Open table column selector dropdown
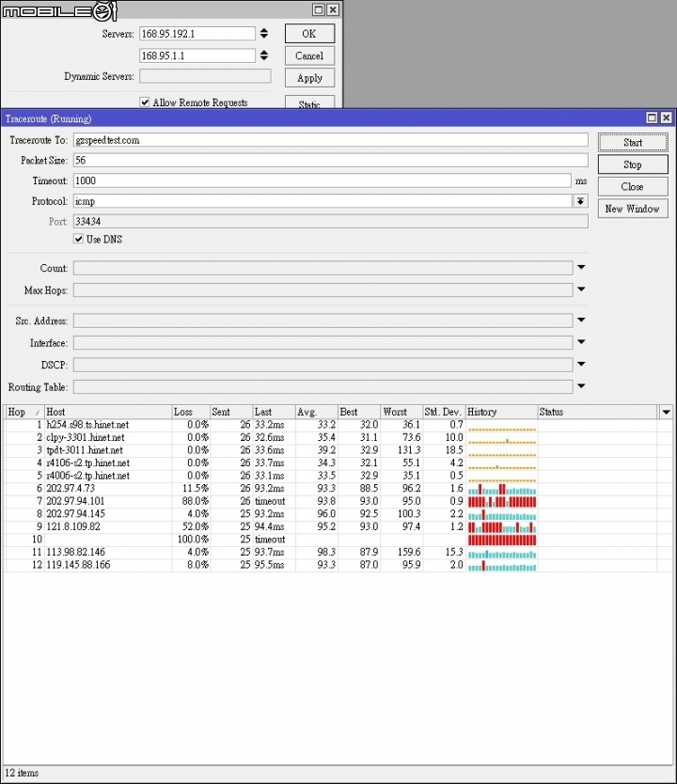Image resolution: width=677 pixels, height=784 pixels. point(666,412)
